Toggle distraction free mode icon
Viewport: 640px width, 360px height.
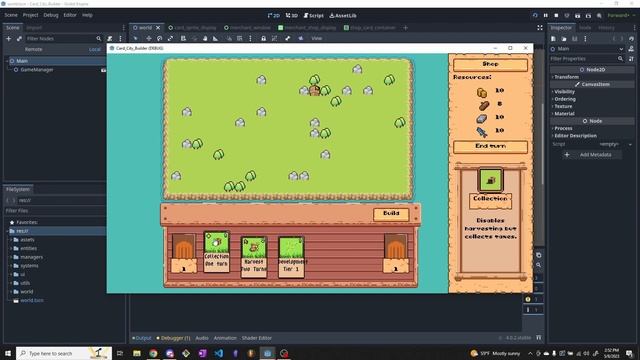[540, 28]
